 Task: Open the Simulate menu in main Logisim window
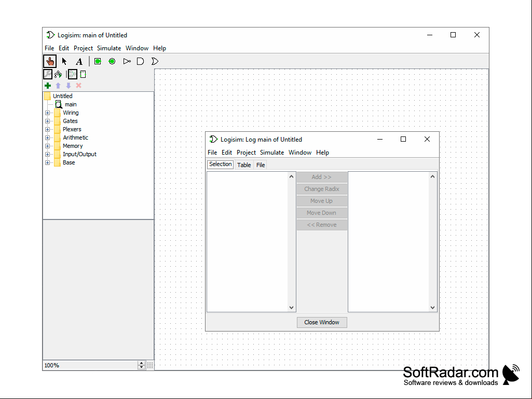[x=109, y=48]
